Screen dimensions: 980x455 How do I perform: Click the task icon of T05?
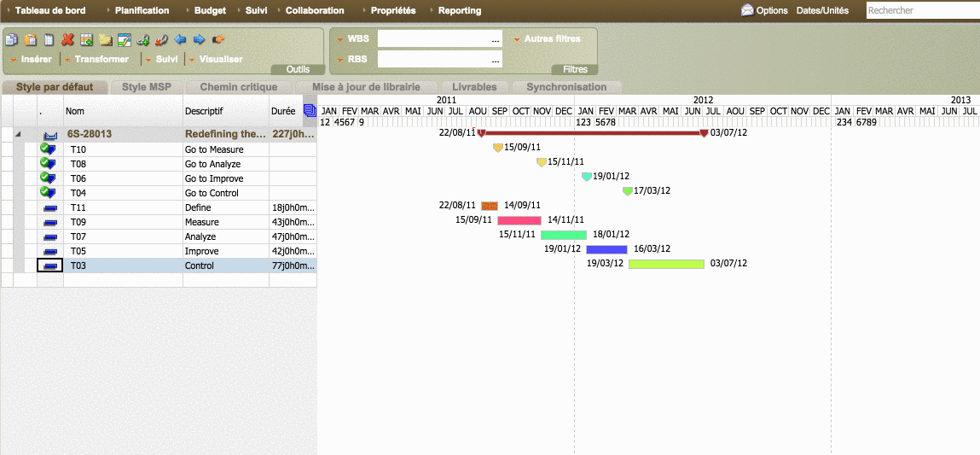tap(50, 251)
